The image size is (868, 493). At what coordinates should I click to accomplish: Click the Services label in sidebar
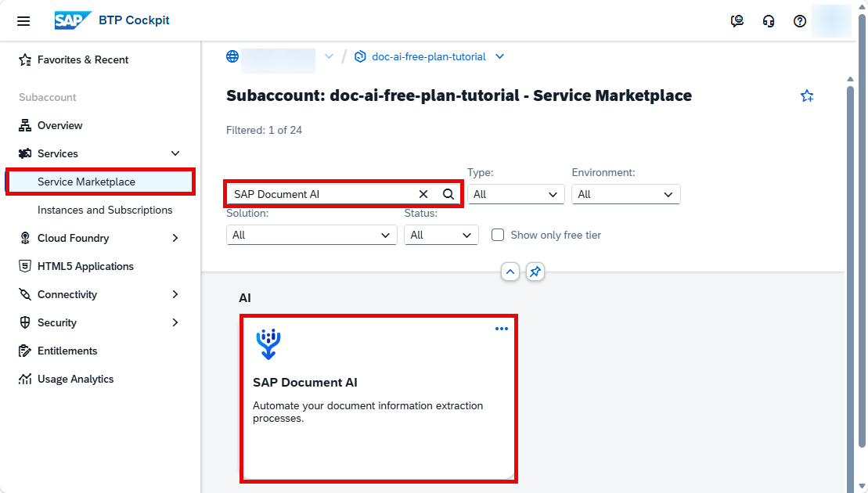pos(58,154)
